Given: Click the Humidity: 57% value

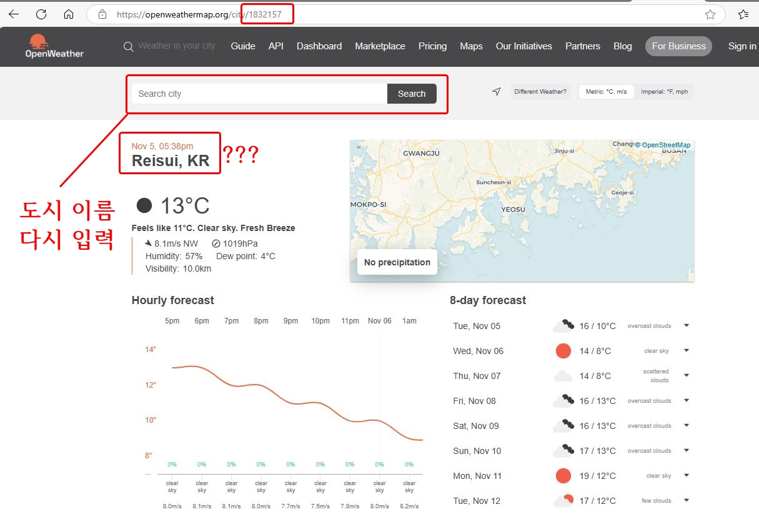Looking at the screenshot, I should [x=174, y=256].
